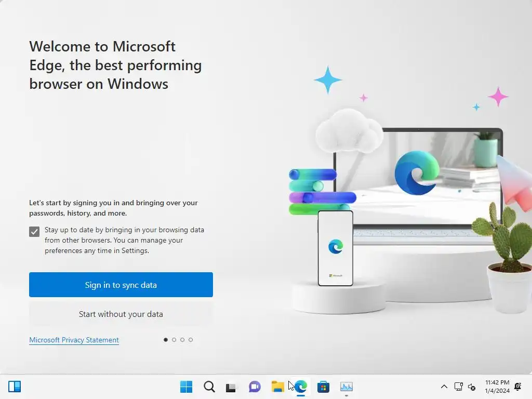Open Task View from taskbar
Image resolution: width=532 pixels, height=399 pixels.
[x=231, y=387]
